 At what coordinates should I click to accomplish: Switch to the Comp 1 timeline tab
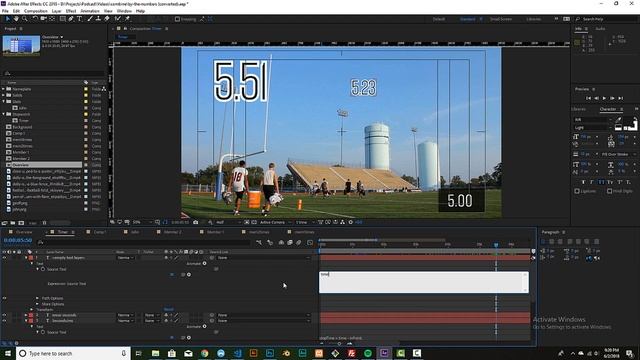[100, 232]
